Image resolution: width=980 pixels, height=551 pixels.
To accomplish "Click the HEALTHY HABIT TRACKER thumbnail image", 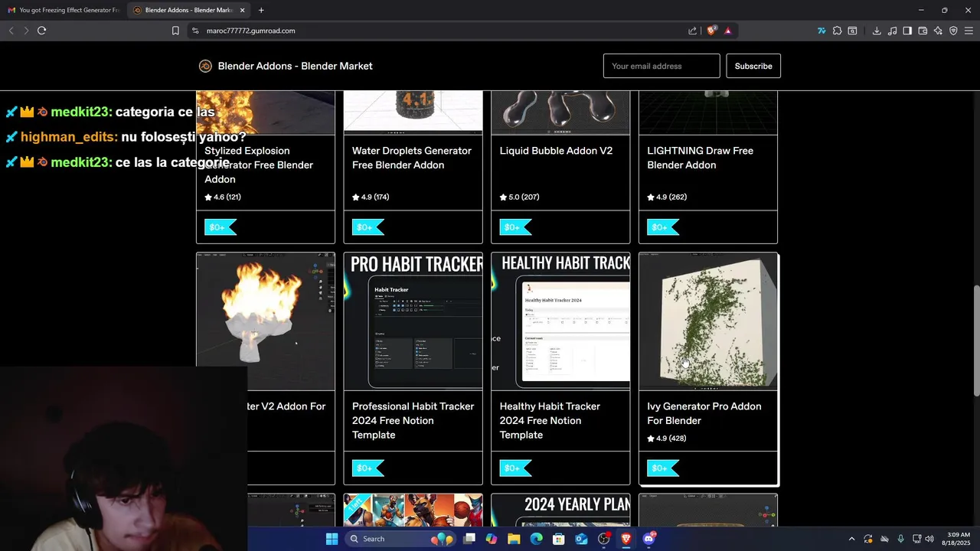I will point(560,321).
